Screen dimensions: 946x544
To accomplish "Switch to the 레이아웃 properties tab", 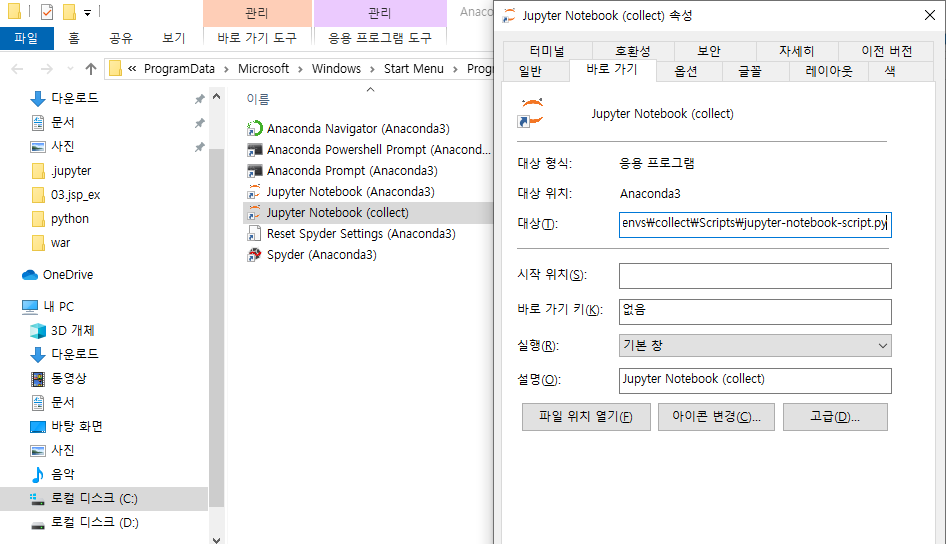I will (x=828, y=71).
